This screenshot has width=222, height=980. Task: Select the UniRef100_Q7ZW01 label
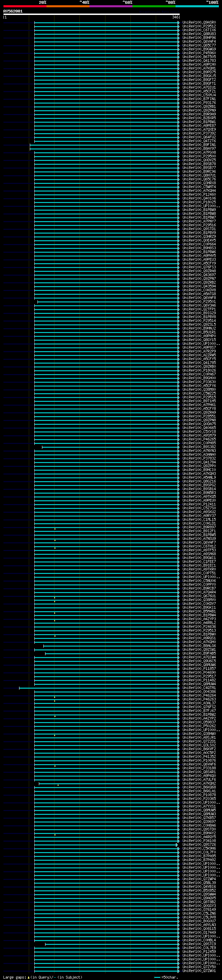[x=199, y=971]
